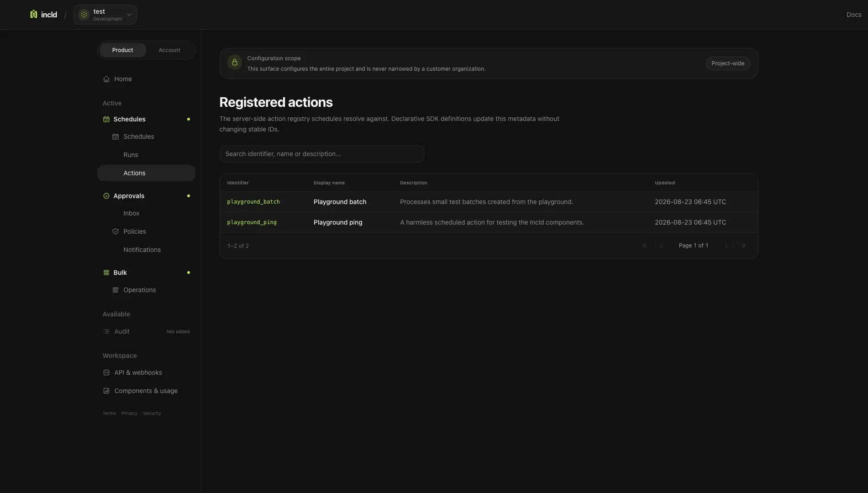
Task: Click the Registered actions heading
Action: pyautogui.click(x=276, y=102)
